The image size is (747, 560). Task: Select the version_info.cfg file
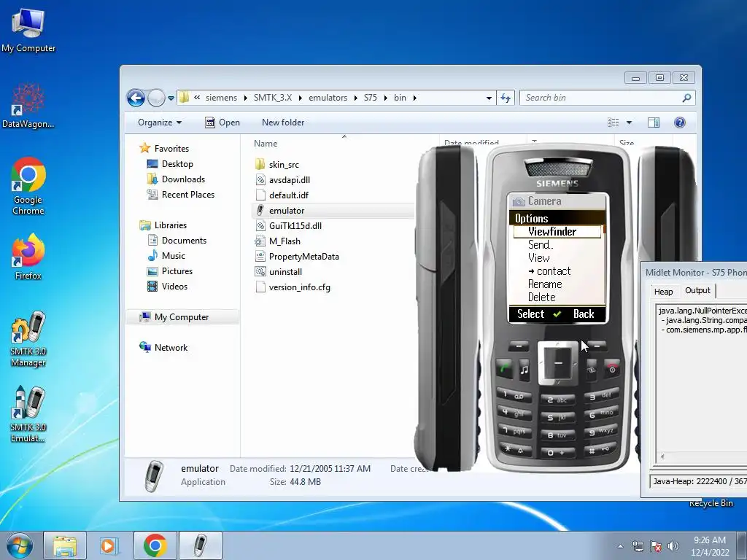(293, 287)
